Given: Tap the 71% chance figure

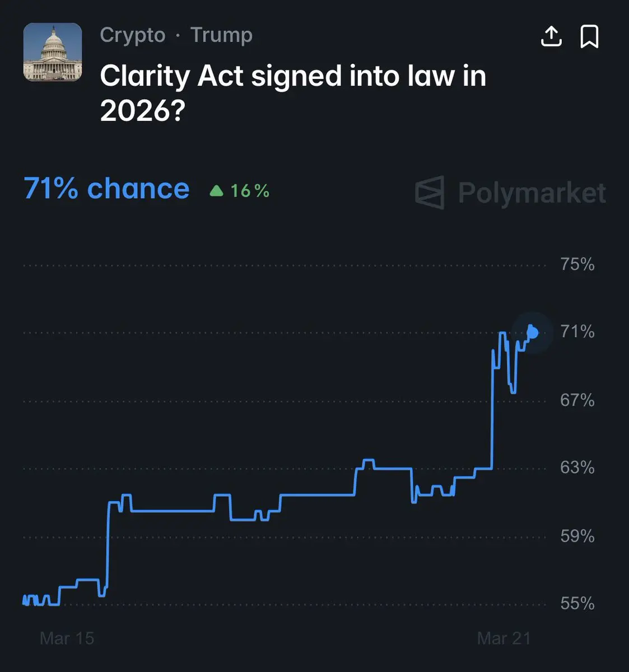Looking at the screenshot, I should click(x=106, y=189).
